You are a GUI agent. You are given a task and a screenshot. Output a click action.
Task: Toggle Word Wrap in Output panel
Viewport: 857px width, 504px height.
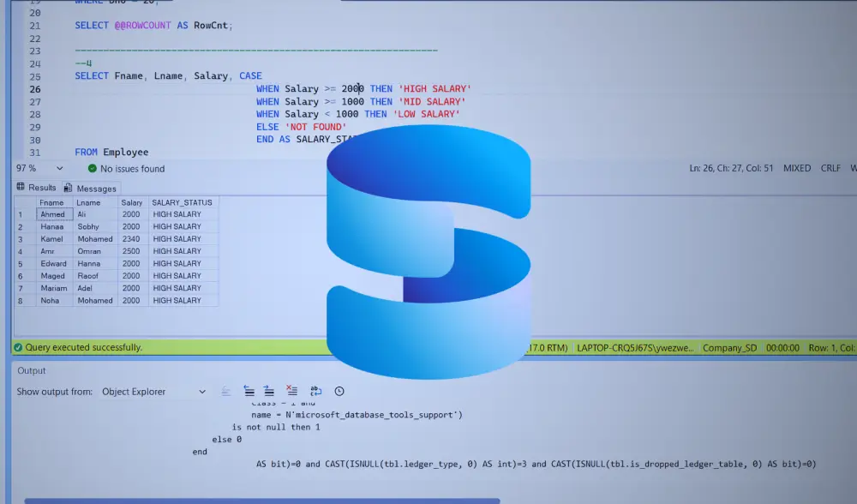click(316, 391)
